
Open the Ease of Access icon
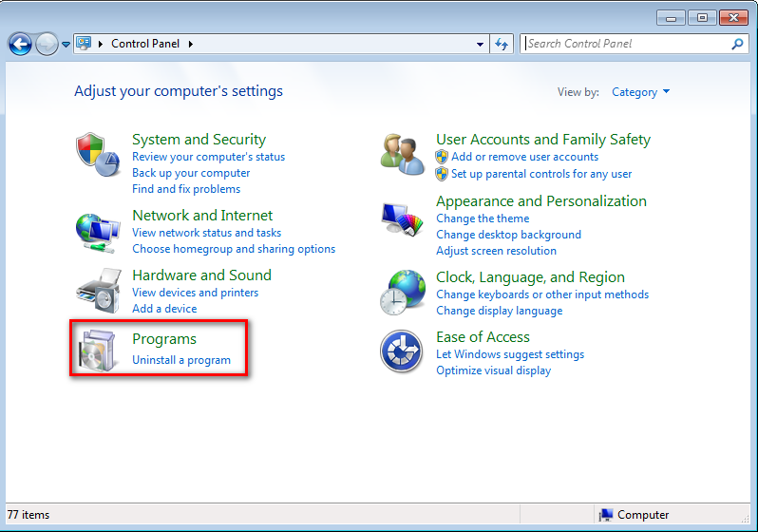coord(401,351)
